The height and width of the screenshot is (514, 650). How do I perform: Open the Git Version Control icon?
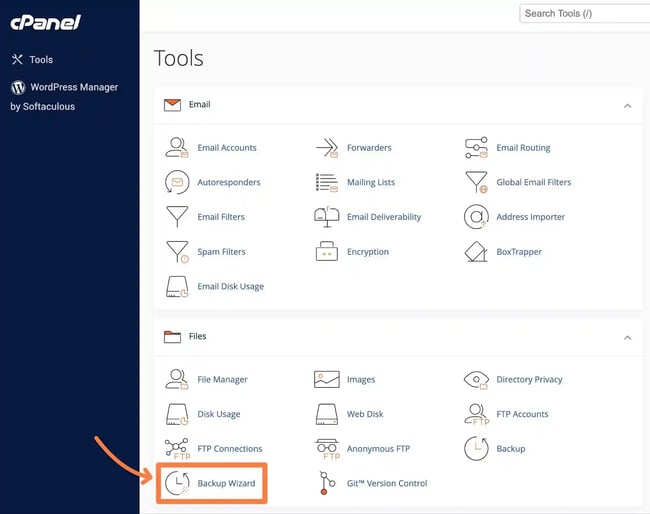tap(326, 484)
